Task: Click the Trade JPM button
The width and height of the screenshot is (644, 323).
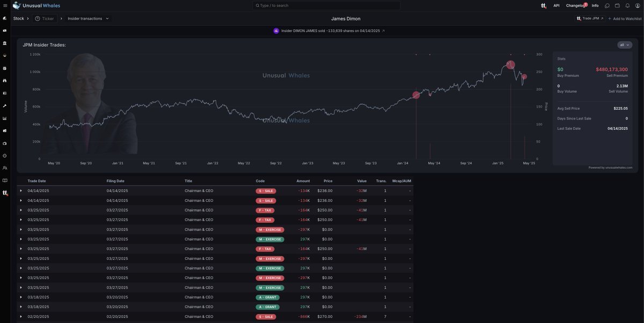Action: (590, 18)
